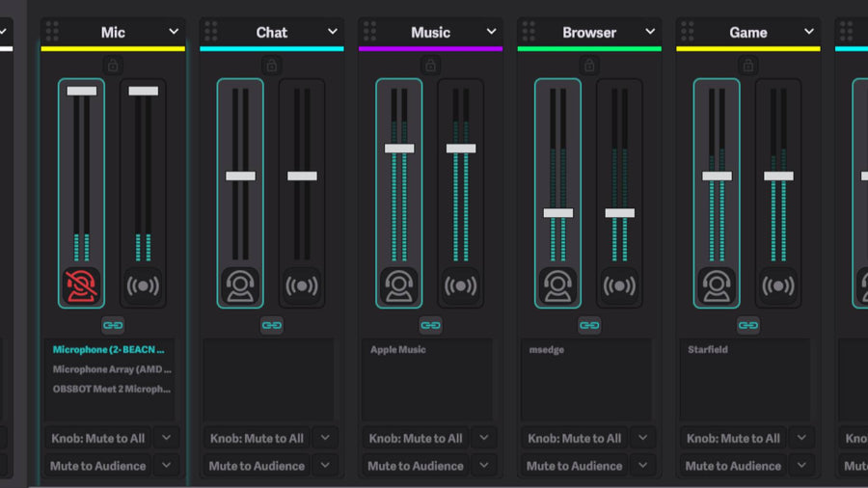Select Starfield app in Game channel
This screenshot has height=488, width=868.
point(708,350)
